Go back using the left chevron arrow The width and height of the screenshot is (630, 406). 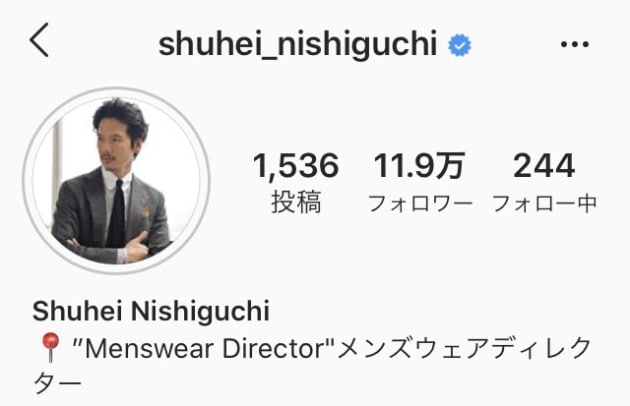click(x=39, y=40)
